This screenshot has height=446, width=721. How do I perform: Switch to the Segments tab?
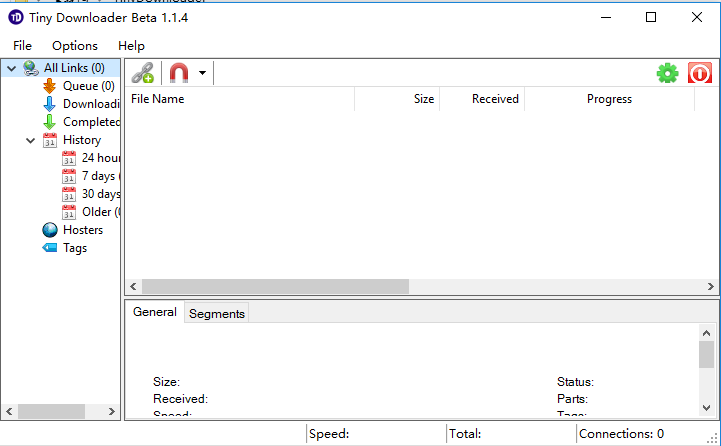(216, 313)
